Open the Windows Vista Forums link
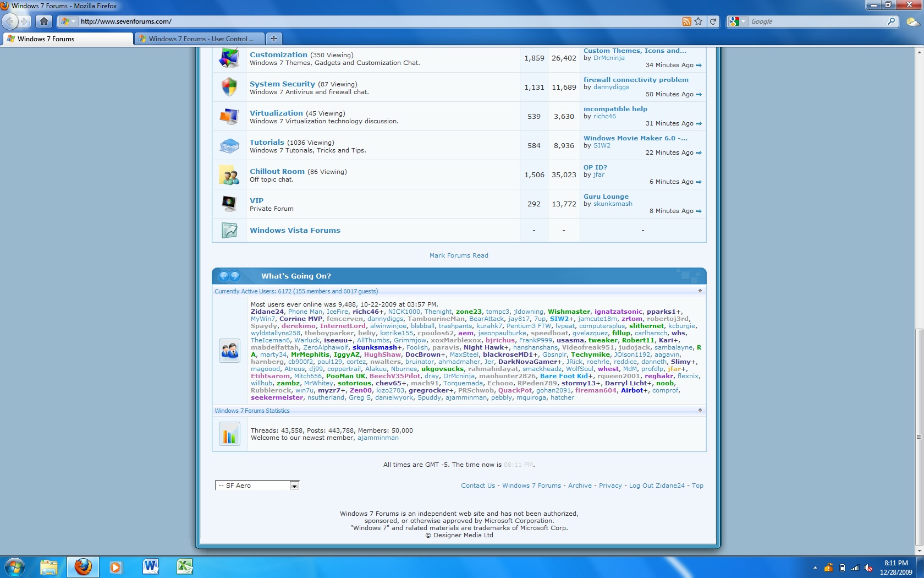 coord(295,230)
